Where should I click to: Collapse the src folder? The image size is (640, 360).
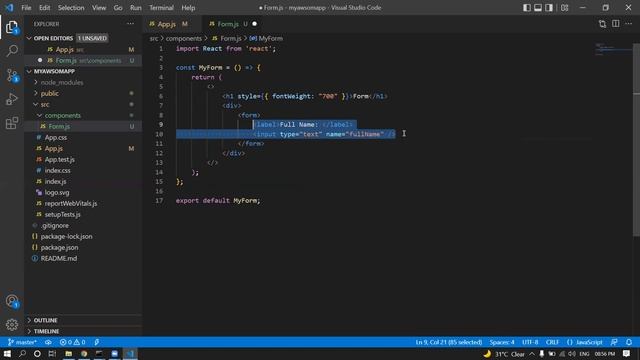[x=83, y=104]
